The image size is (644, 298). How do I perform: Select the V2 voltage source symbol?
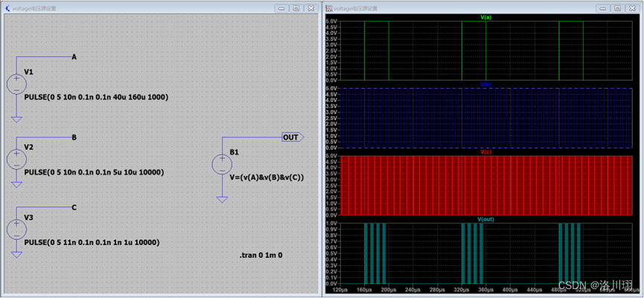pyautogui.click(x=17, y=159)
